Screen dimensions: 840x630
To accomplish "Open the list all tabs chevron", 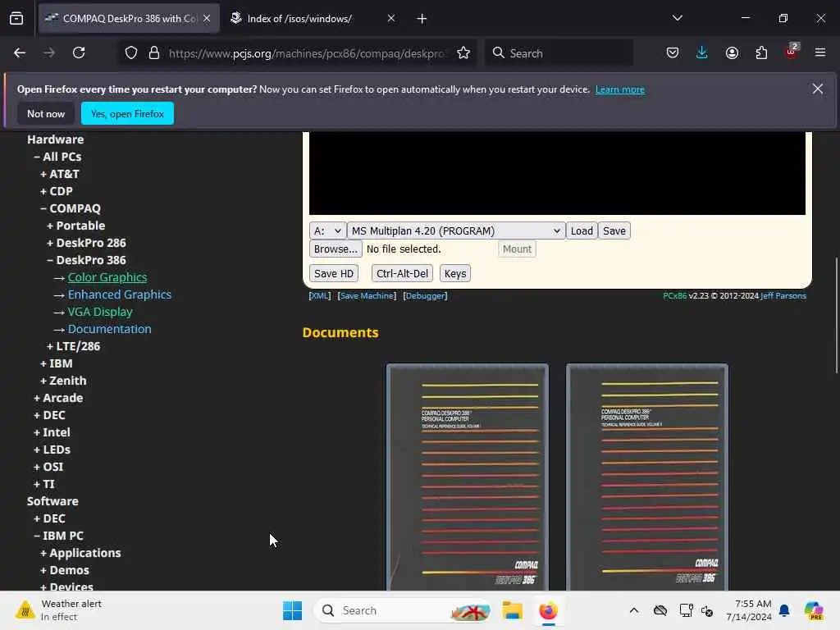I will (677, 18).
